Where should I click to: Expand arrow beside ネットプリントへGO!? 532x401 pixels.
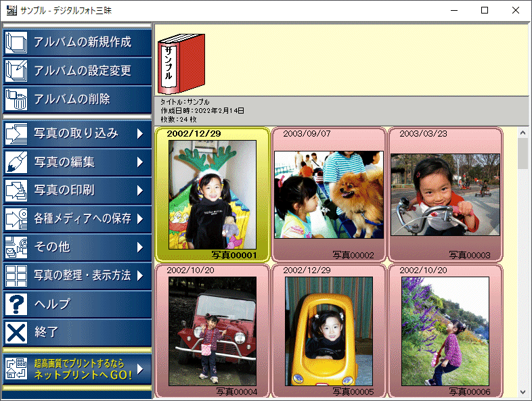140,369
